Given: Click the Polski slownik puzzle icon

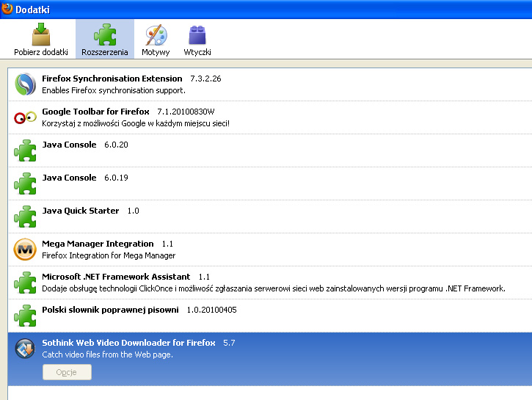Looking at the screenshot, I should point(26,316).
